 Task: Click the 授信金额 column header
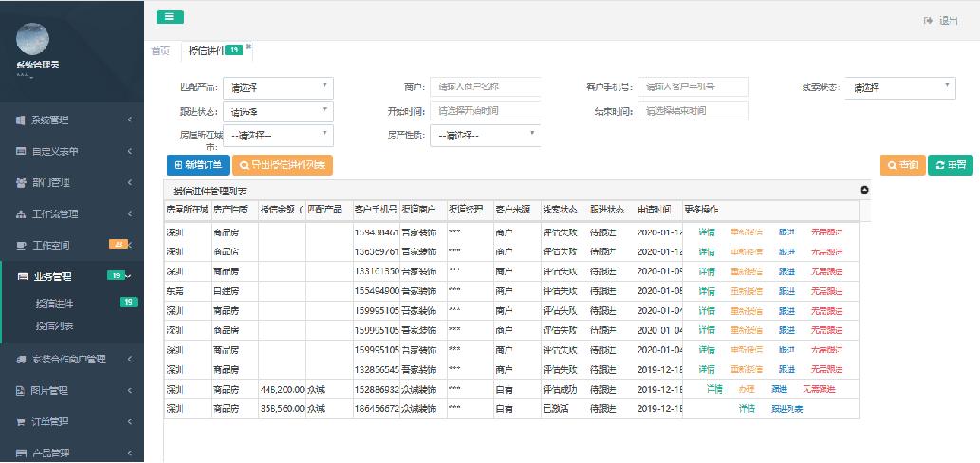pos(282,210)
